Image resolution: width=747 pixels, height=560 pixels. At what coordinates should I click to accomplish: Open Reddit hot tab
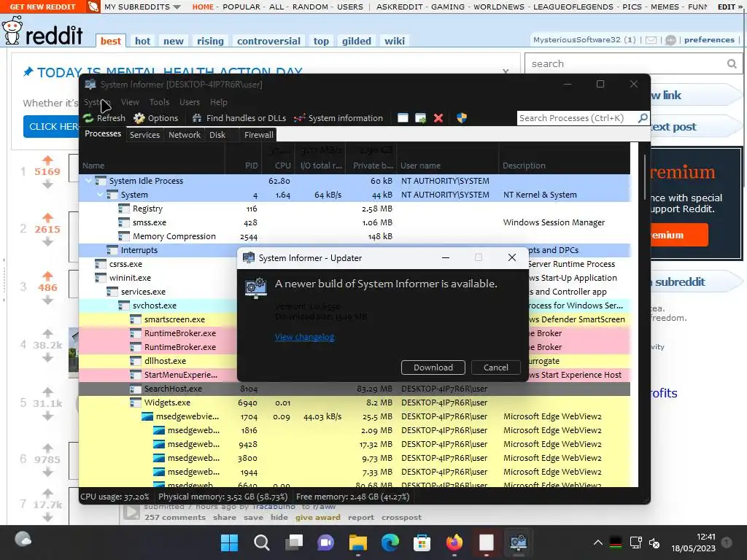coord(142,41)
